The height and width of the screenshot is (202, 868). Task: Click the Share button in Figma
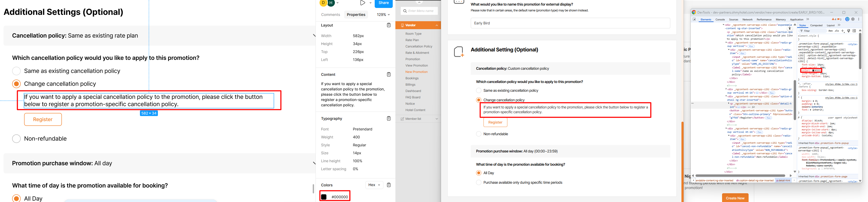[384, 3]
